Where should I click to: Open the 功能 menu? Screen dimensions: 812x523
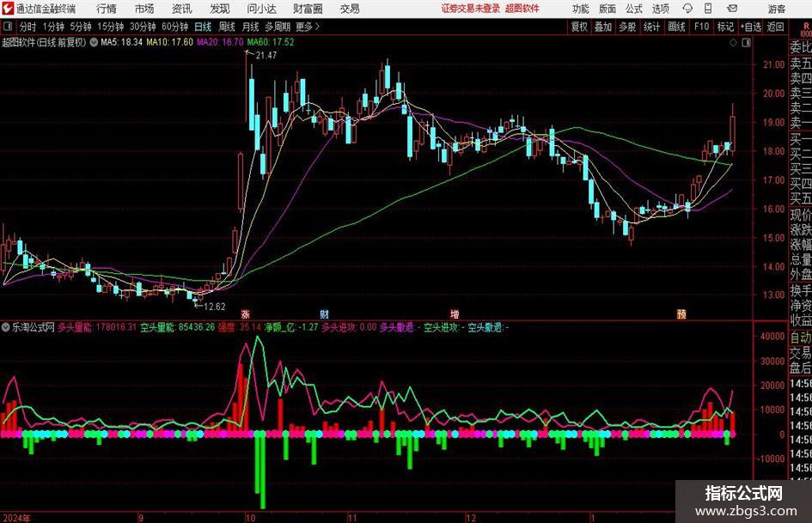click(x=581, y=9)
